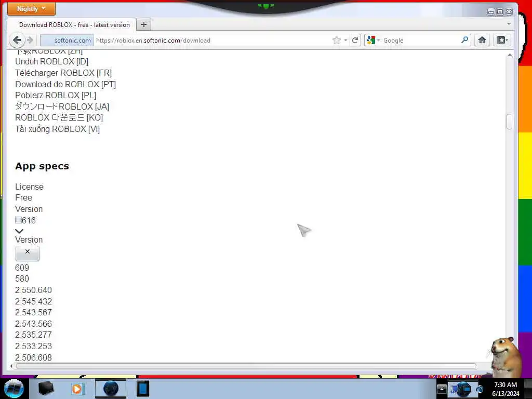The height and width of the screenshot is (399, 532).
Task: Select the Download ROBLOX tab
Action: (x=72, y=25)
